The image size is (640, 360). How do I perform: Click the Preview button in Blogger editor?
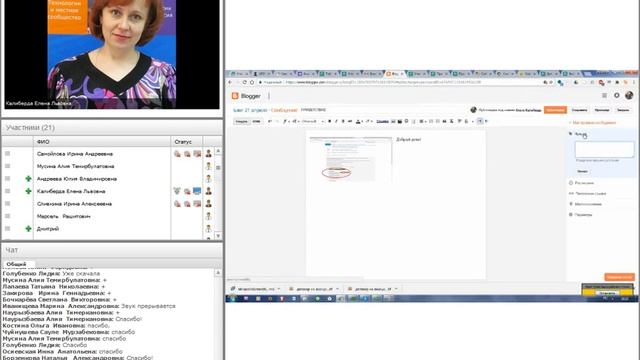point(602,110)
